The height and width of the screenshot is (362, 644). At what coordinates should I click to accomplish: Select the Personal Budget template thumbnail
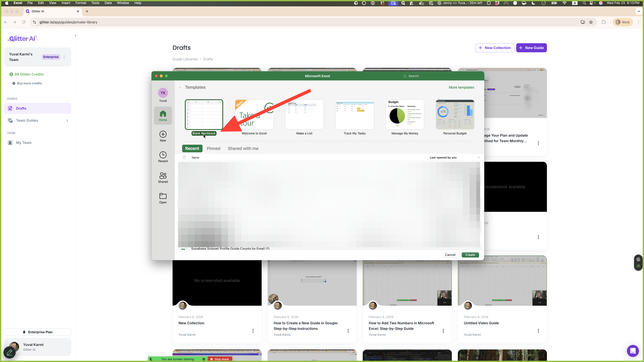click(x=455, y=114)
